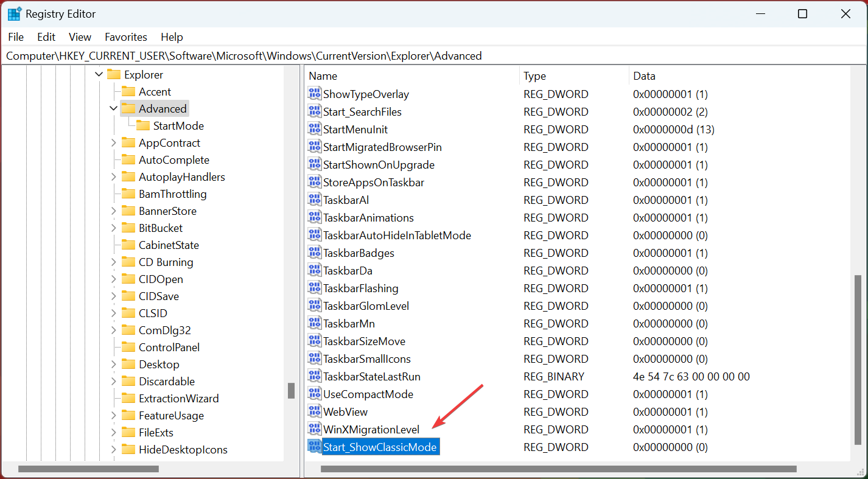Screen dimensions: 868x479
Task: Select the Desktop key
Action: [159, 364]
